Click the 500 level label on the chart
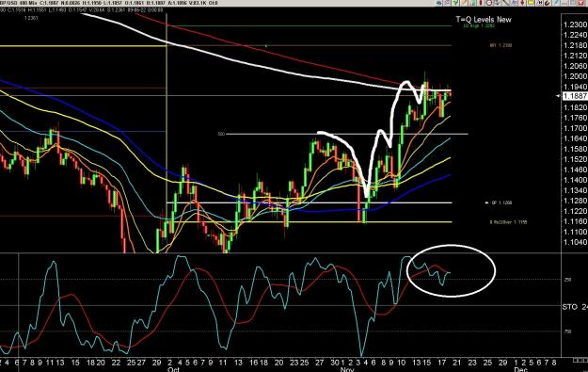Screen dimensions: 588x372 [221, 134]
